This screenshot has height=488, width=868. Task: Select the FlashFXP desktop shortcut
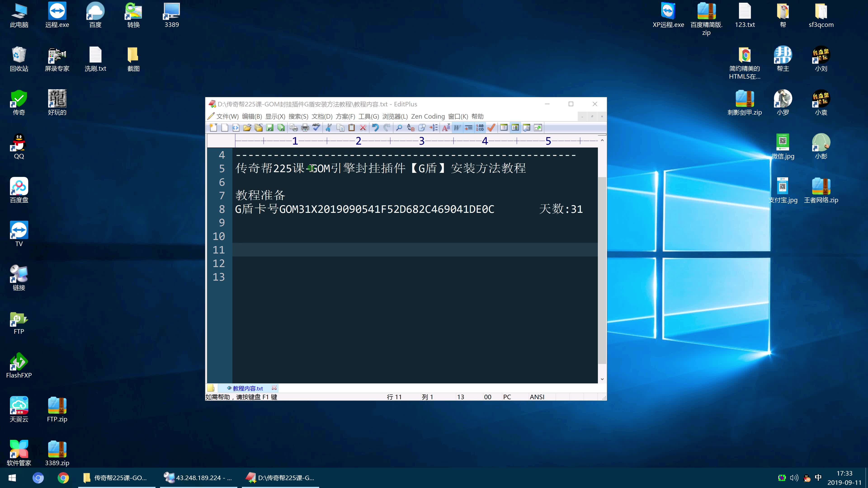point(19,366)
